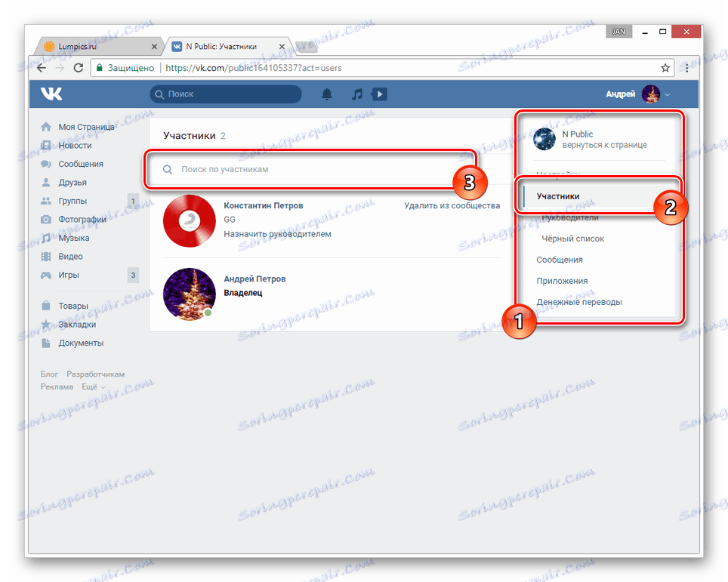Switch to the N Public: Участники tab
Viewport: 728px width, 582px height.
tap(227, 46)
